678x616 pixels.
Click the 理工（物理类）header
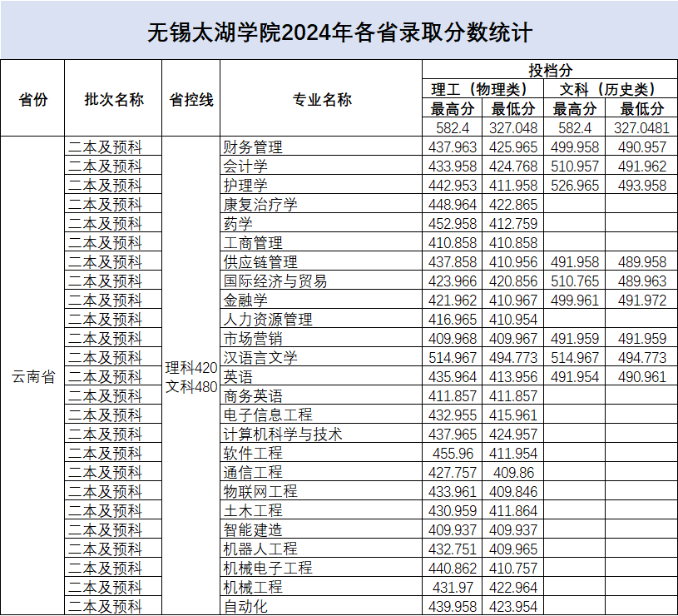click(x=483, y=90)
